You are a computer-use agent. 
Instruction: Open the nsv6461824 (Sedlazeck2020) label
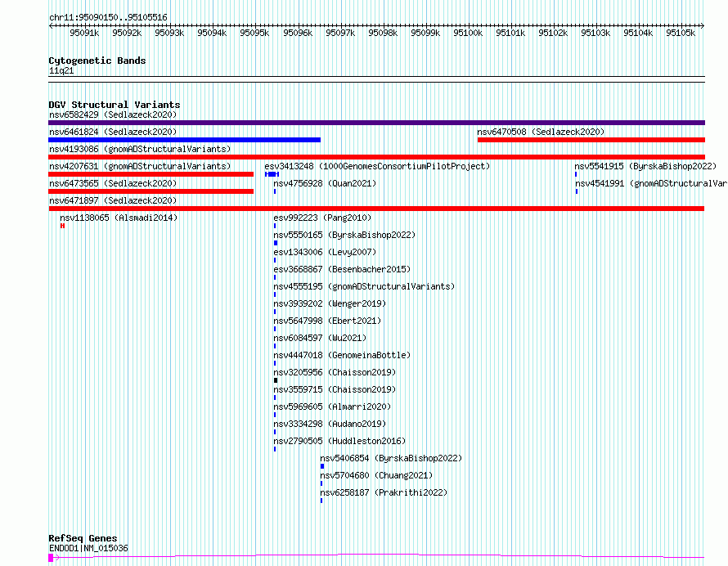[113, 132]
